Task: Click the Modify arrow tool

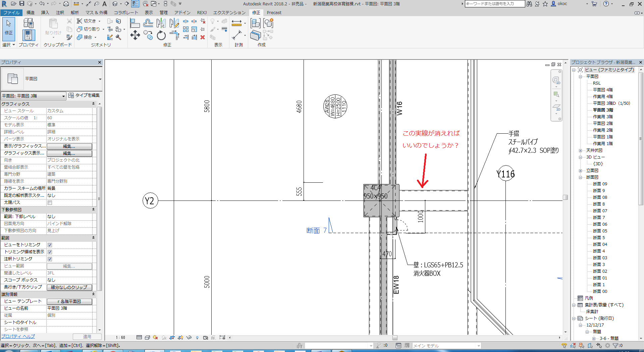Action: point(8,27)
